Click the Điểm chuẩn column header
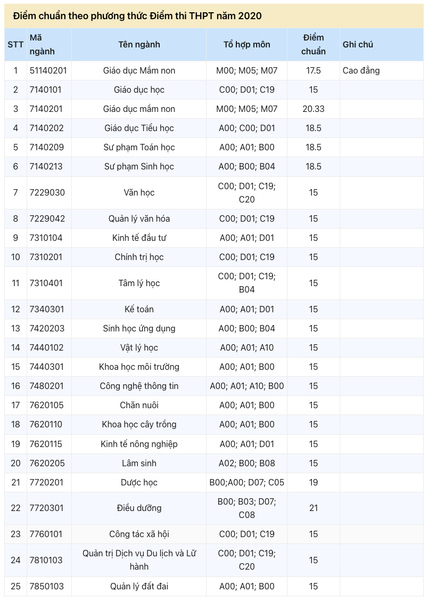This screenshot has height=600, width=428. point(313,44)
